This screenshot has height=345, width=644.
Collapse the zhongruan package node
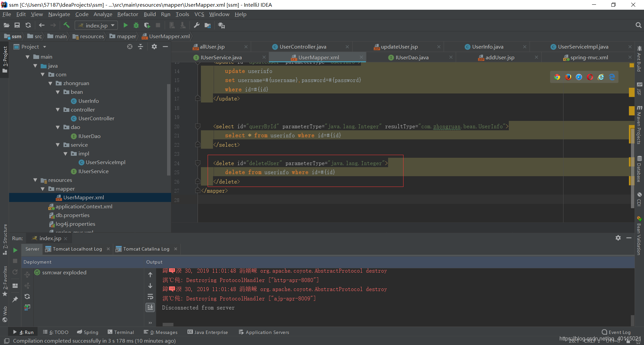pos(50,83)
